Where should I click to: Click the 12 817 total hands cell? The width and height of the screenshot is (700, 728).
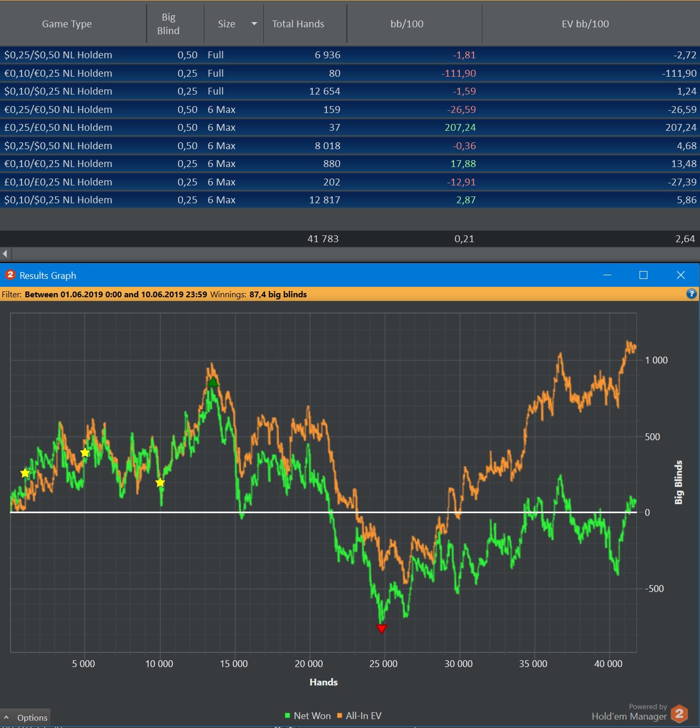324,200
